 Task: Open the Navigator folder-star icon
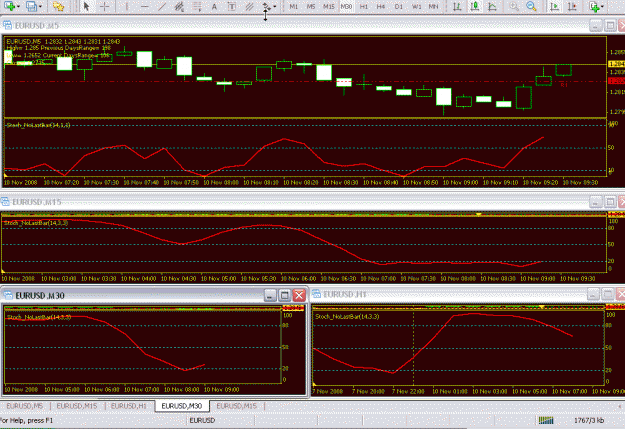tap(59, 6)
